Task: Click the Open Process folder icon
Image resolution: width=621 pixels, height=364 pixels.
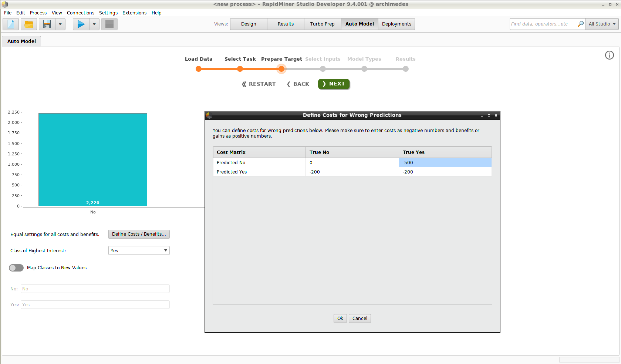Action: (29, 24)
